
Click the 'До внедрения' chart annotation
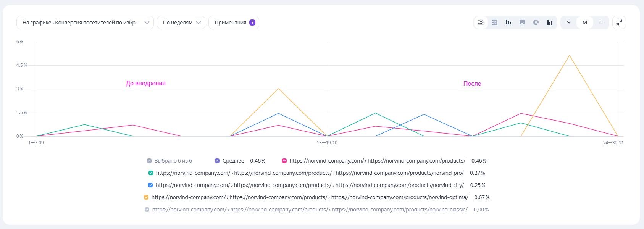point(146,83)
